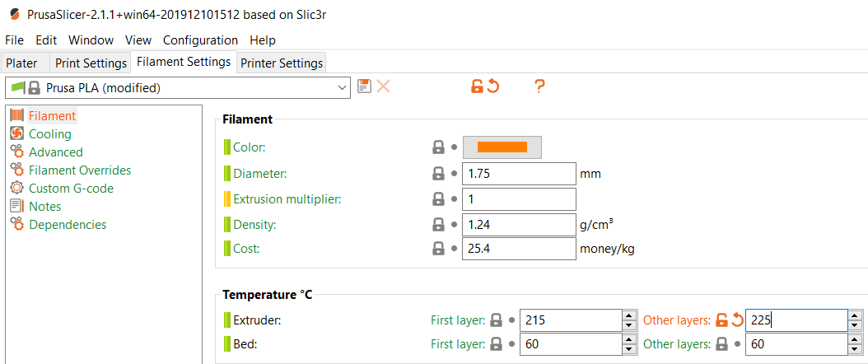This screenshot has height=364, width=868.
Task: Switch to the Printer Settings tab
Action: pyautogui.click(x=282, y=63)
